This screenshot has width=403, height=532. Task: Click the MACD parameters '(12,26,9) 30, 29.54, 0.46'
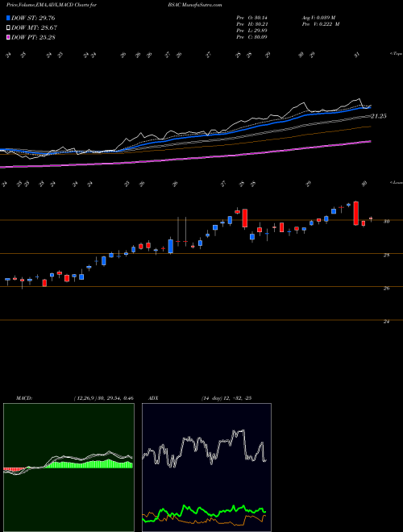pos(103,398)
